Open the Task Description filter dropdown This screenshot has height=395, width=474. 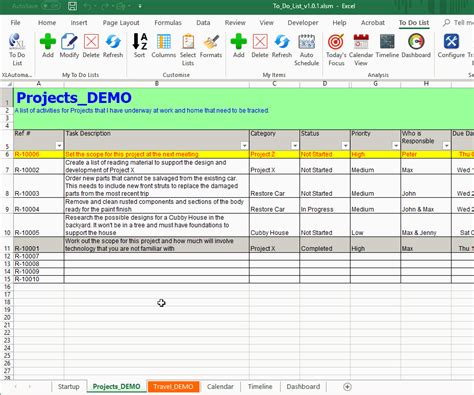point(244,146)
